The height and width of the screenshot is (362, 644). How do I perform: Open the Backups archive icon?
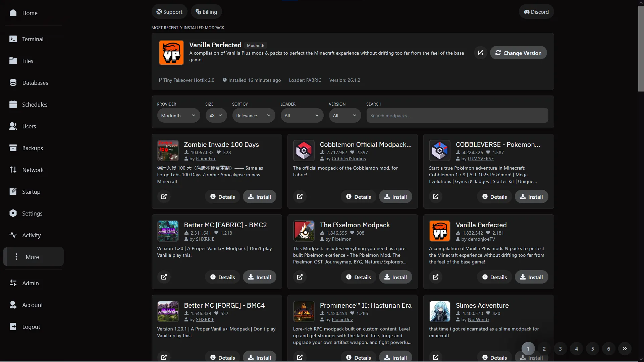click(x=13, y=148)
